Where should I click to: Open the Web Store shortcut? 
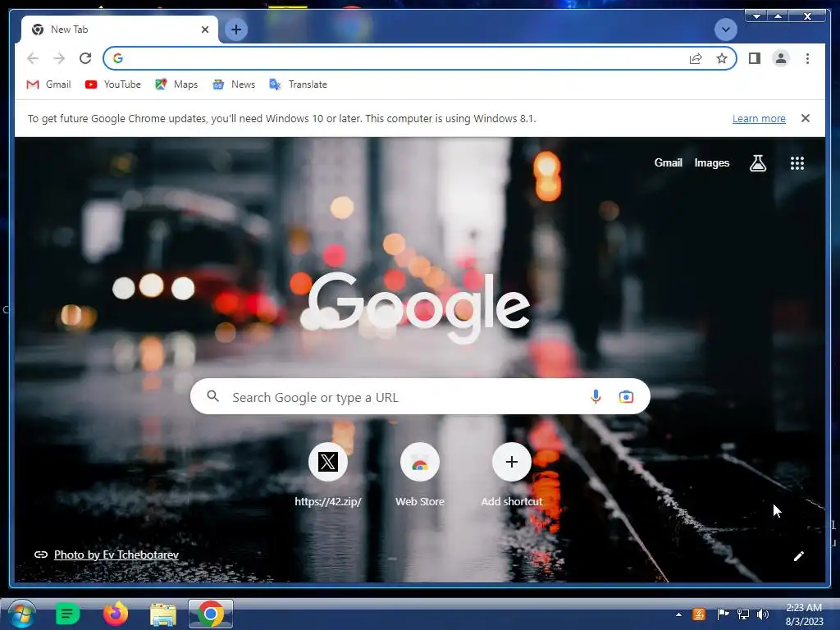pos(419,475)
